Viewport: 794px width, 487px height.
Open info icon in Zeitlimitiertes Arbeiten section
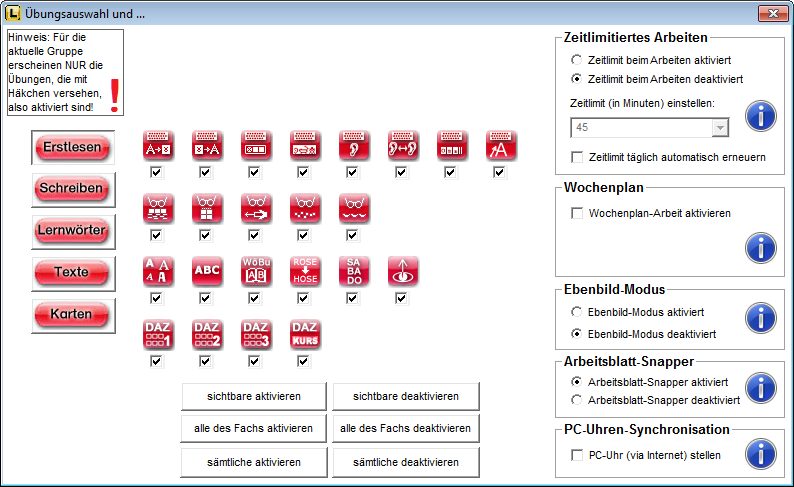[x=761, y=115]
